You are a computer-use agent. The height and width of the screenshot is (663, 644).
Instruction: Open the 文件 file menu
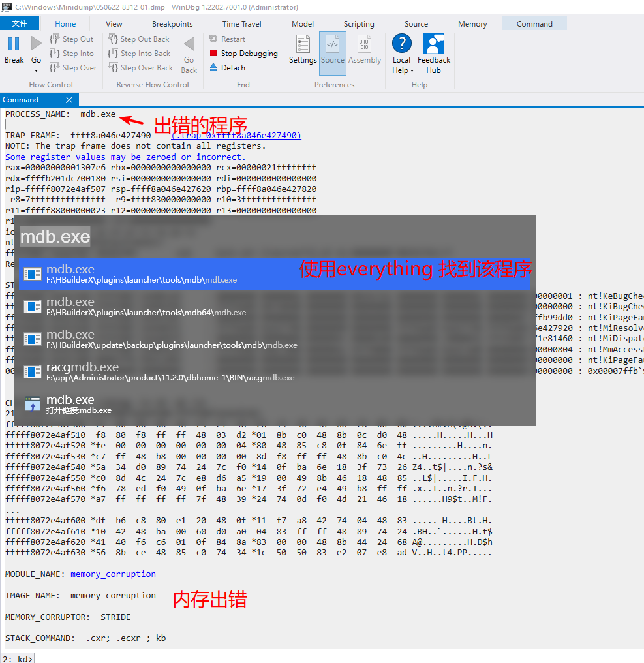[20, 23]
